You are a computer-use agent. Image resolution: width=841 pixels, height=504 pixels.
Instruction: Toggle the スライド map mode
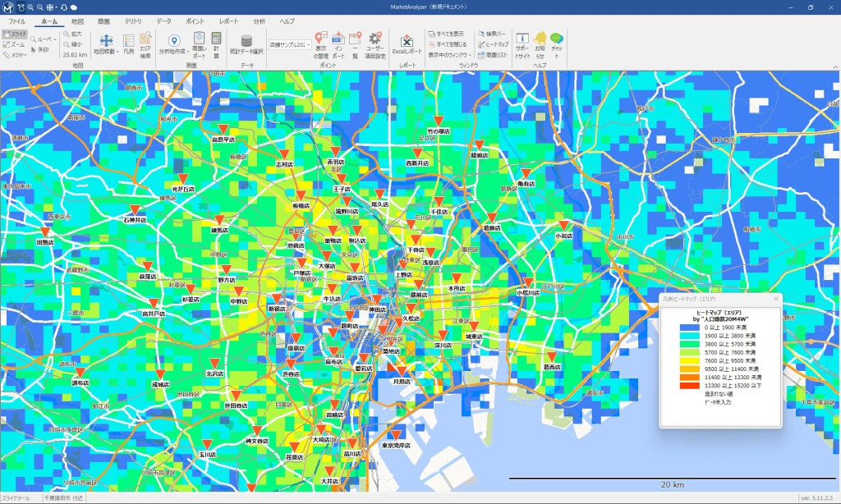pyautogui.click(x=15, y=34)
